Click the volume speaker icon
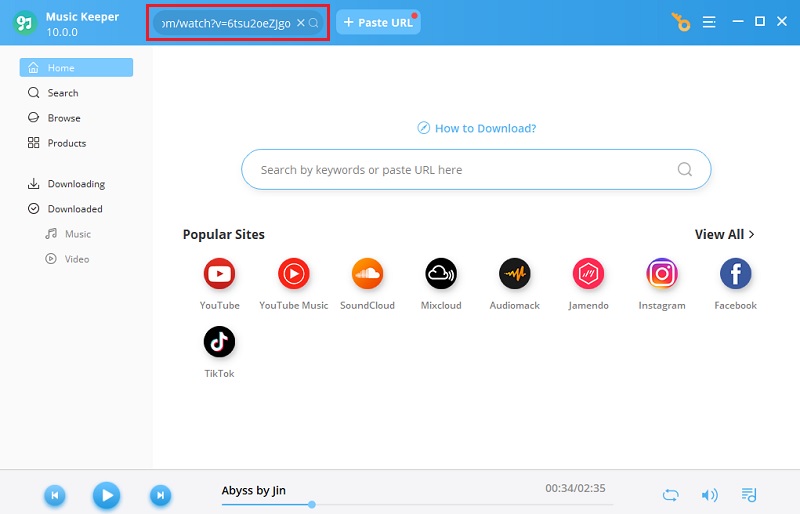Image resolution: width=800 pixels, height=514 pixels. 709,495
